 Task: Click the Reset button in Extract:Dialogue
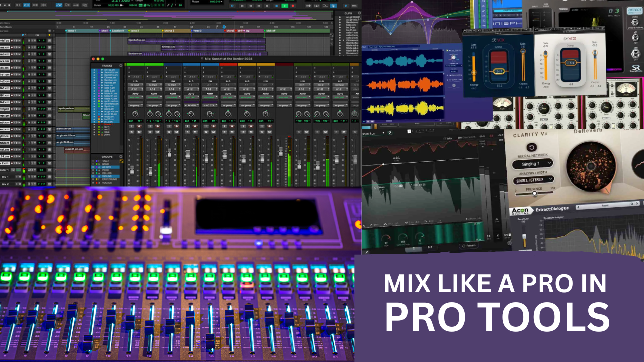click(605, 205)
